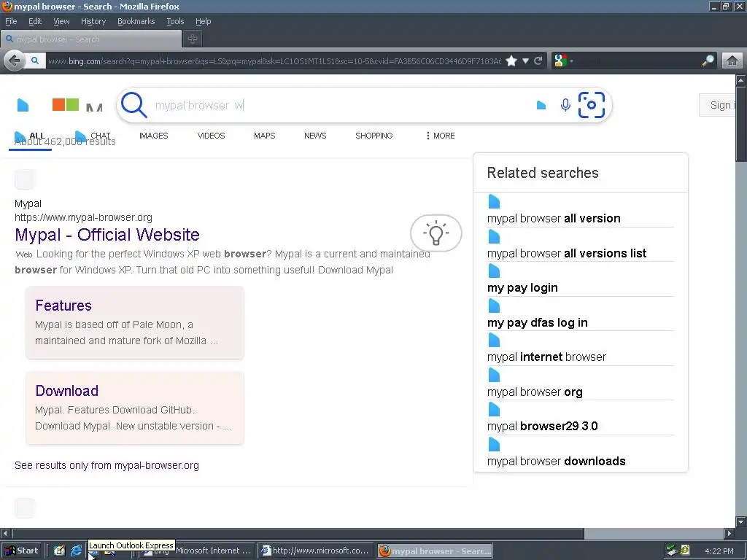
Task: Click the magnifier icon in the address bar
Action: [35, 61]
